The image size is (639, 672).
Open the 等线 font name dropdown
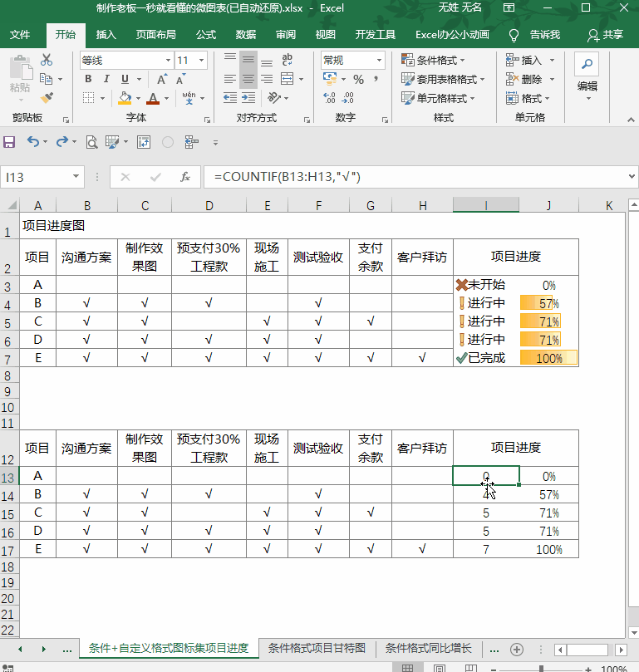point(168,61)
